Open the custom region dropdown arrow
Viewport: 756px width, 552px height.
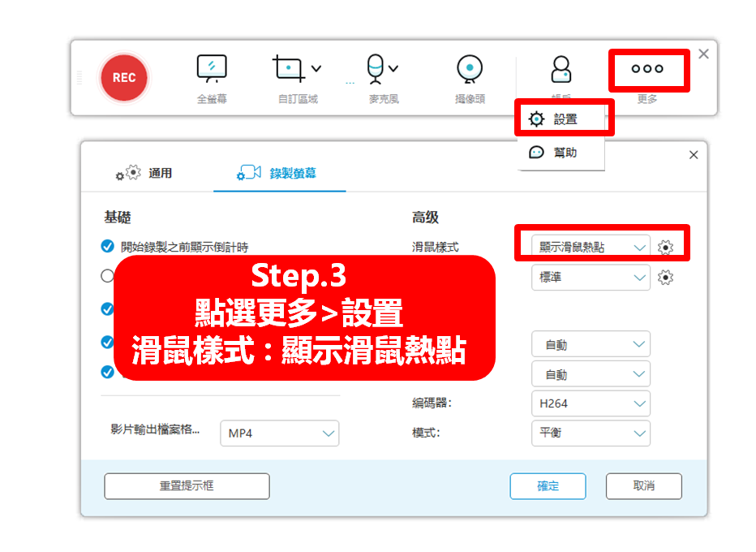click(316, 68)
